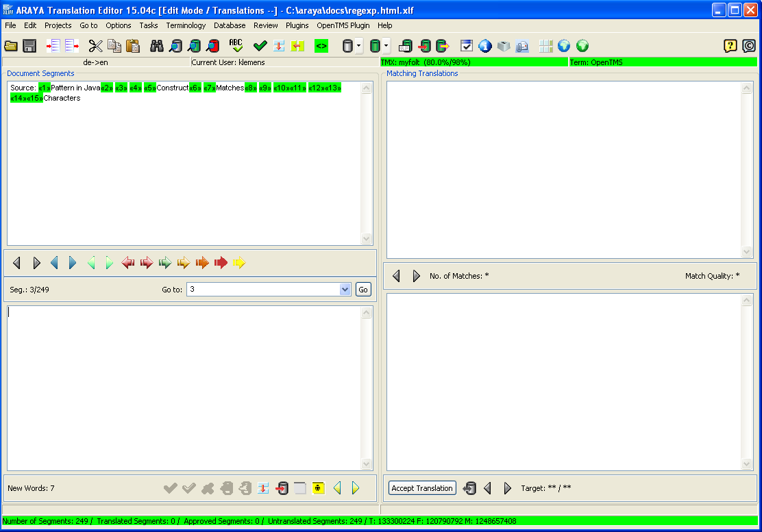Click inside the empty translation text area
Viewport: 762px width, 532px height.
tap(184, 387)
